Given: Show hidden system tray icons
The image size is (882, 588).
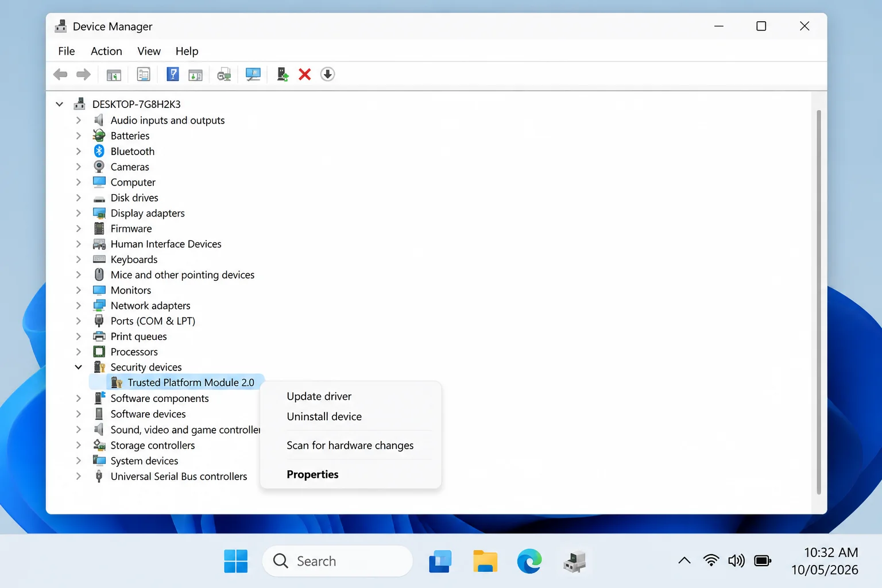Looking at the screenshot, I should (684, 560).
